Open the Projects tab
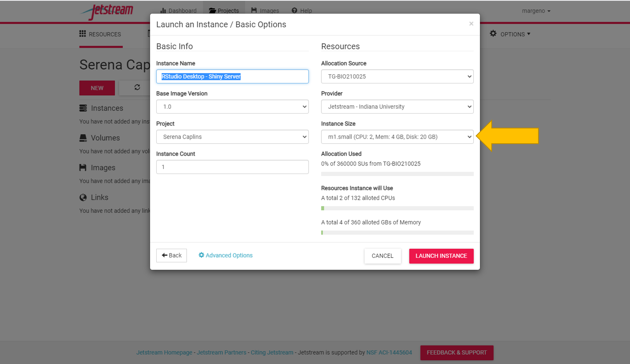The height and width of the screenshot is (364, 630). coord(224,11)
